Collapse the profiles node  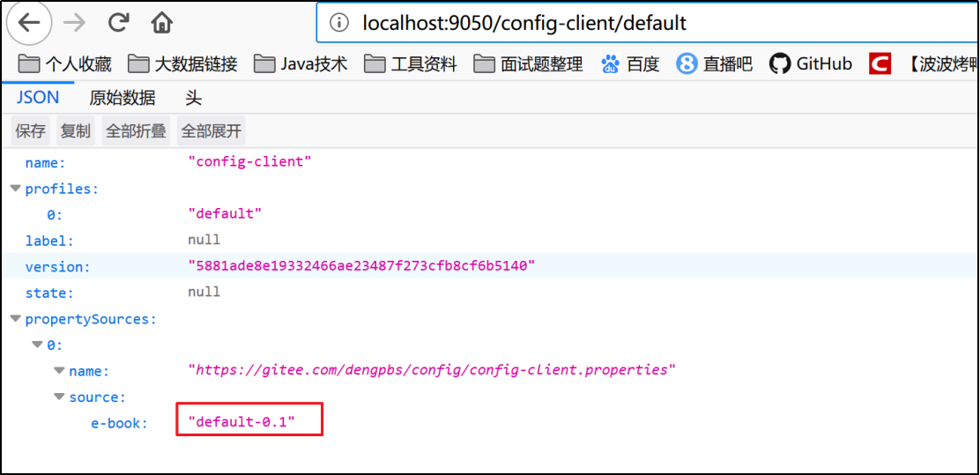[16, 188]
